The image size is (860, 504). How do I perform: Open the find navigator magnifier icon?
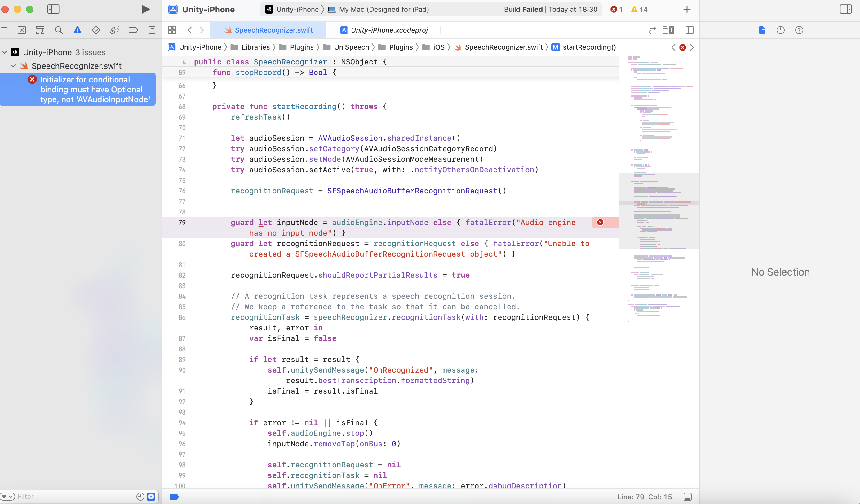click(x=59, y=30)
